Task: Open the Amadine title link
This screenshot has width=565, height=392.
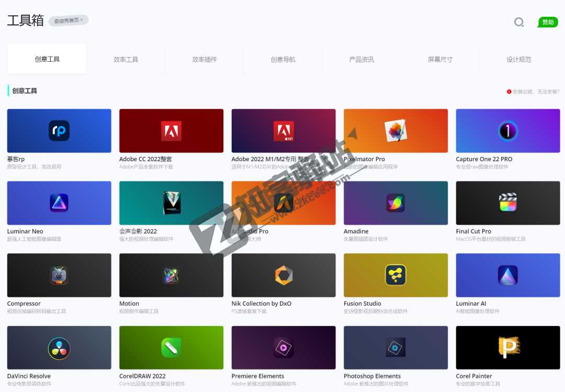Action: (x=356, y=231)
